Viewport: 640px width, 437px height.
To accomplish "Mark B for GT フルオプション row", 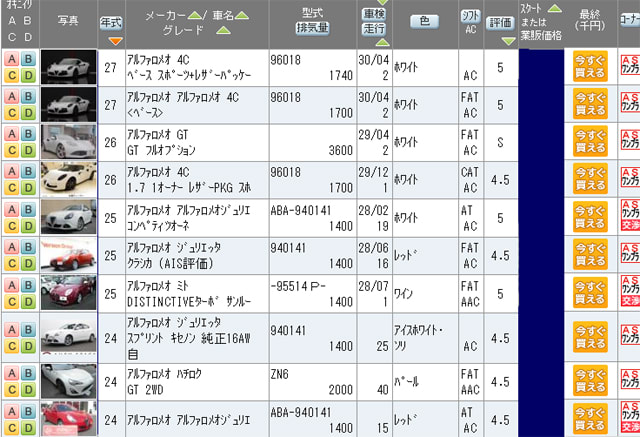I will click(28, 134).
